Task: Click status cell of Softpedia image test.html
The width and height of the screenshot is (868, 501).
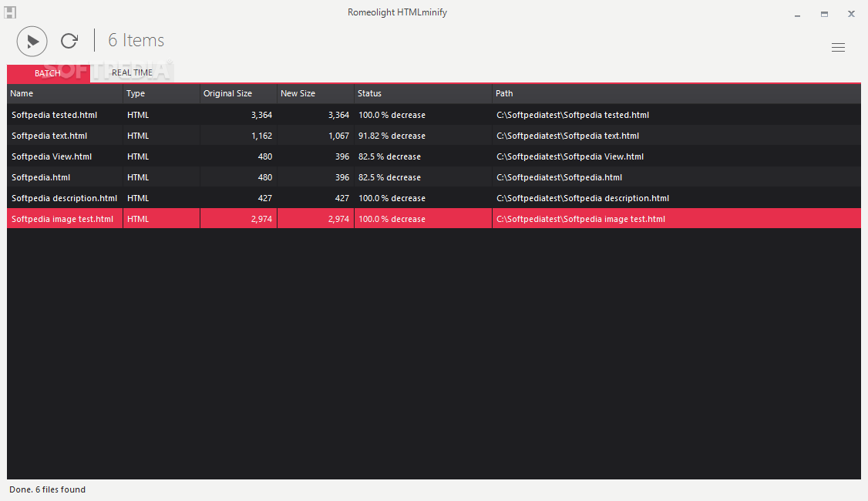Action: [423, 219]
